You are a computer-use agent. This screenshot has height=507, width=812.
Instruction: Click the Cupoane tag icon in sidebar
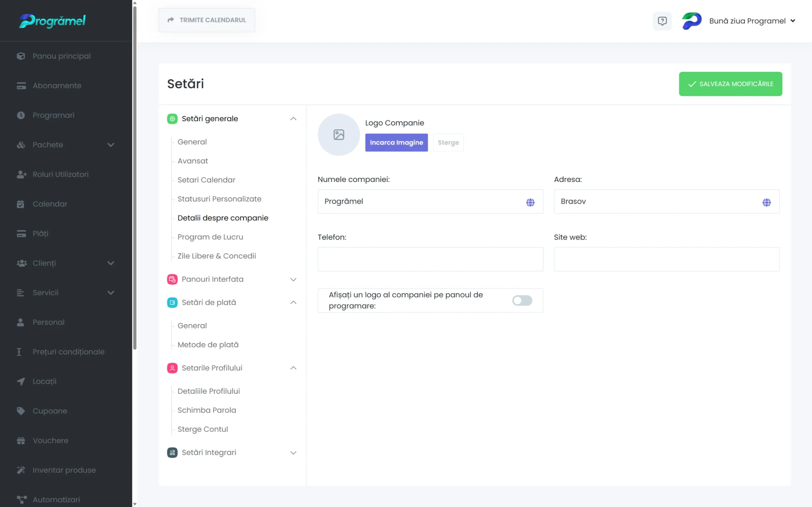[21, 411]
